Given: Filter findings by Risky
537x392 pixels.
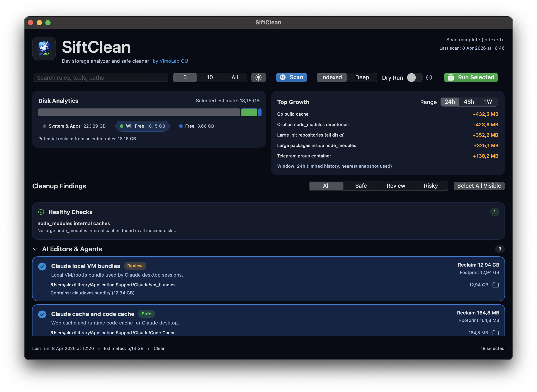Looking at the screenshot, I should (x=431, y=186).
